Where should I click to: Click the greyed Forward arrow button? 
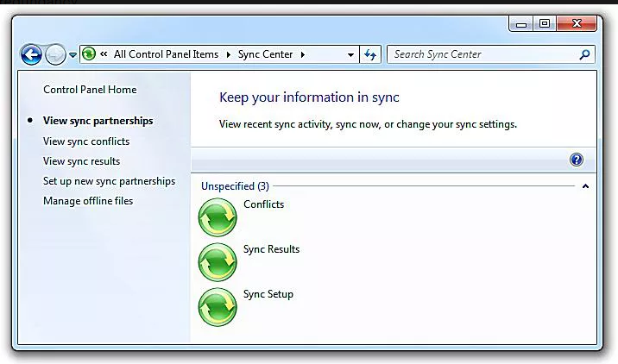click(55, 54)
